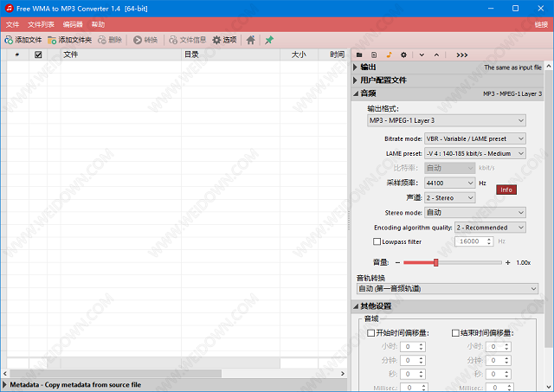Image resolution: width=554 pixels, height=392 pixels.
Task: Sort by the 目录 column header
Action: (231, 55)
